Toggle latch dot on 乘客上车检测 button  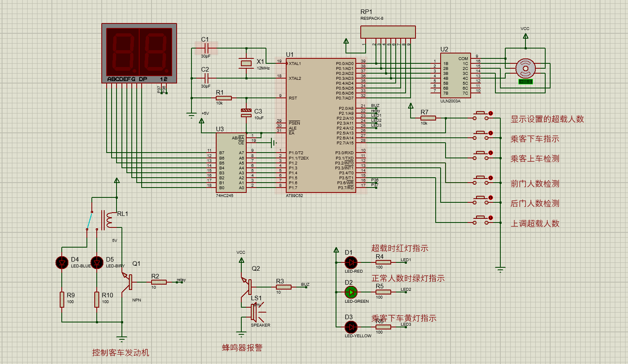tap(490, 153)
